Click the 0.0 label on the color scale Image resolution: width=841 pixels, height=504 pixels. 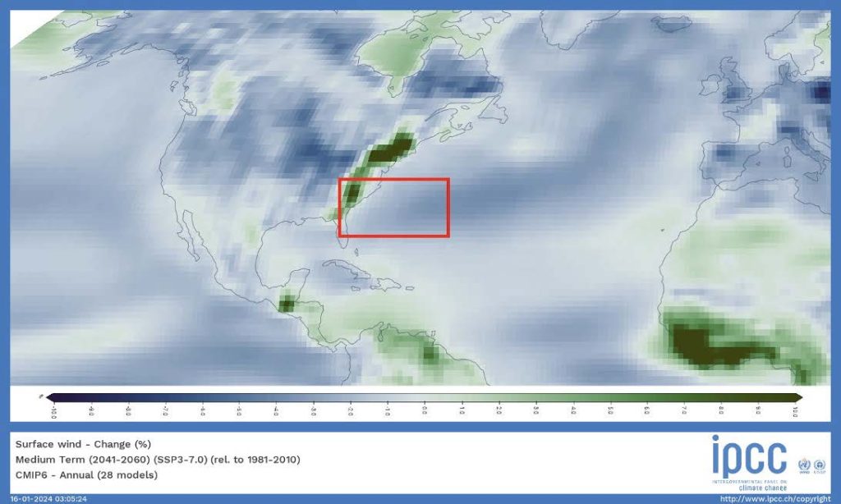click(x=425, y=410)
